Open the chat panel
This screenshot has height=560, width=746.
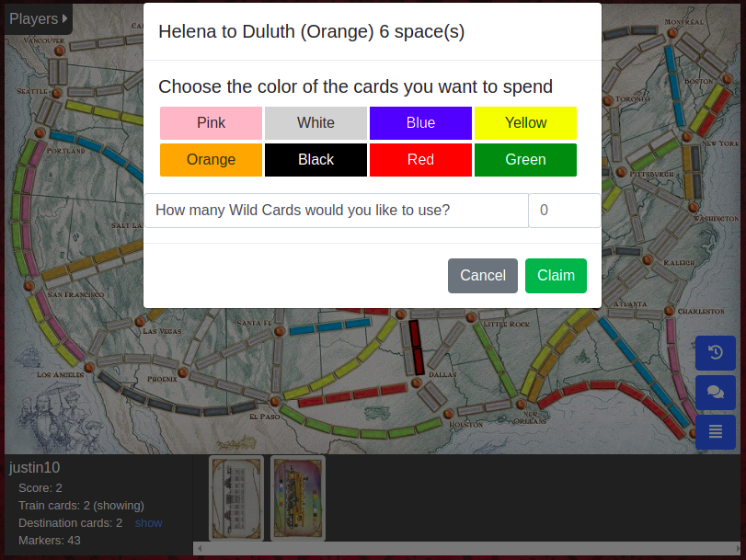(x=715, y=393)
